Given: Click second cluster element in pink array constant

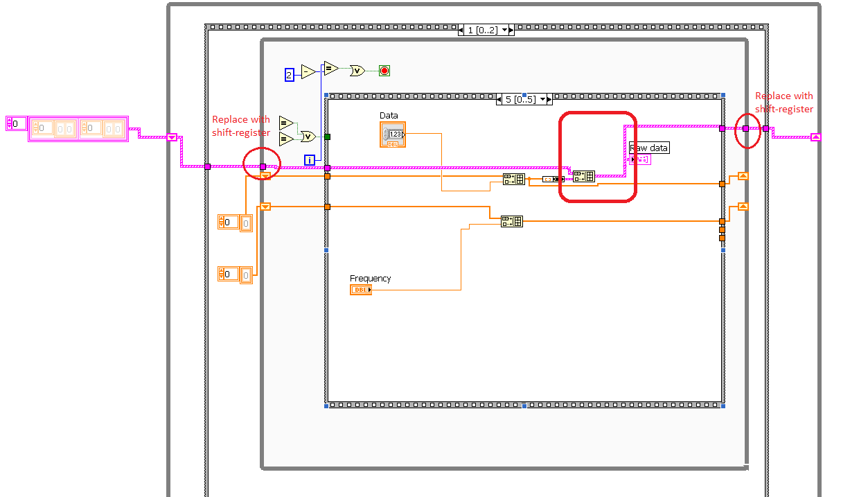Looking at the screenshot, I should tap(102, 129).
